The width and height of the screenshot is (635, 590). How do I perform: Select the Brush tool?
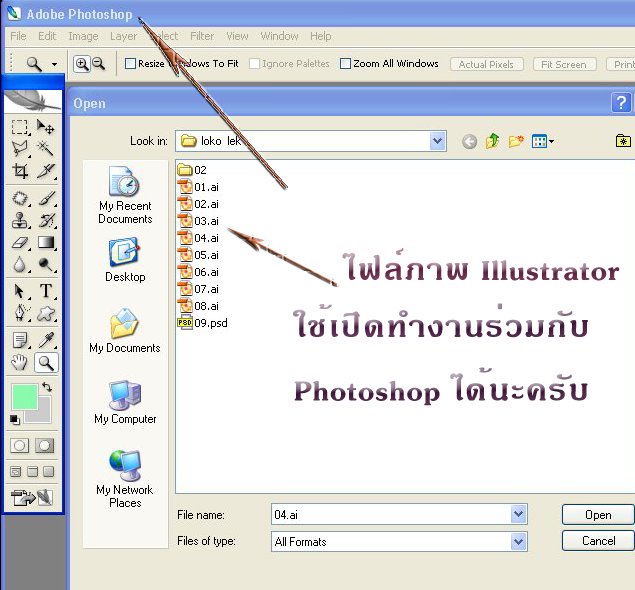pos(45,198)
